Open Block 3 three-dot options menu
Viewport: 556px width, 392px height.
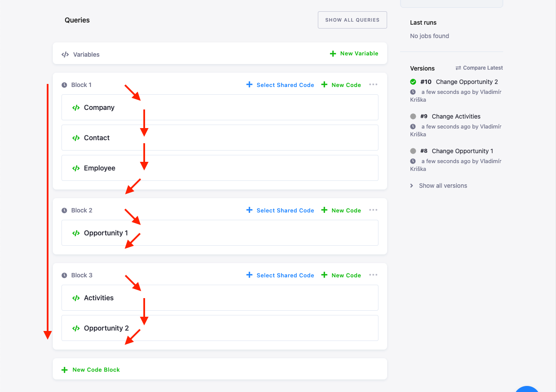[373, 275]
